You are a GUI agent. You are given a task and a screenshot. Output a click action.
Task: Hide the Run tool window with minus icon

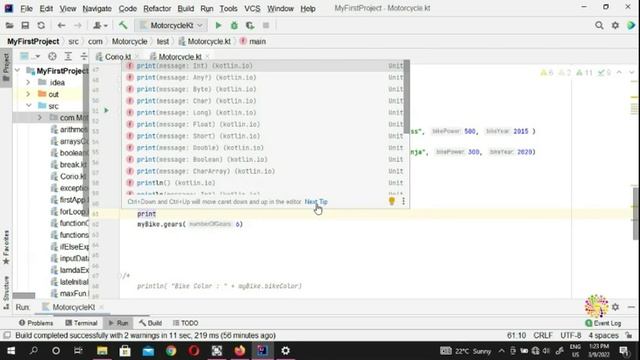click(x=631, y=307)
